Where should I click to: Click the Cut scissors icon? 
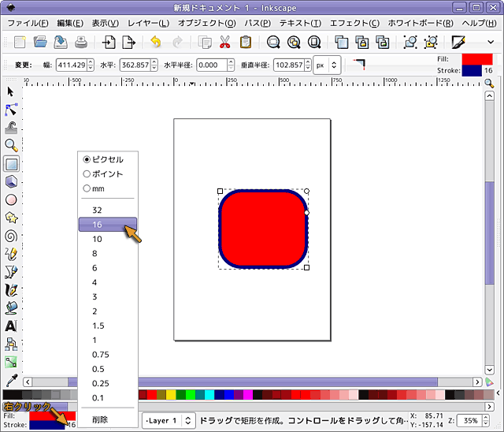point(225,43)
